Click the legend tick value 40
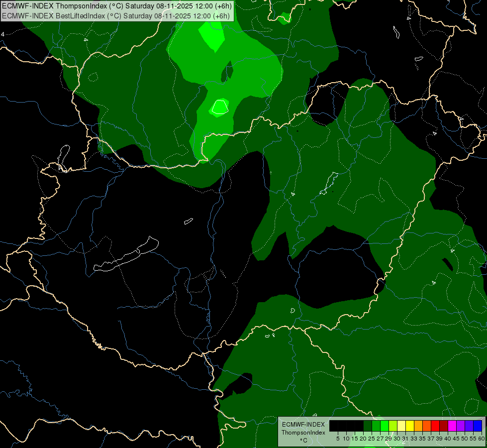The width and height of the screenshot is (487, 448). tap(448, 439)
